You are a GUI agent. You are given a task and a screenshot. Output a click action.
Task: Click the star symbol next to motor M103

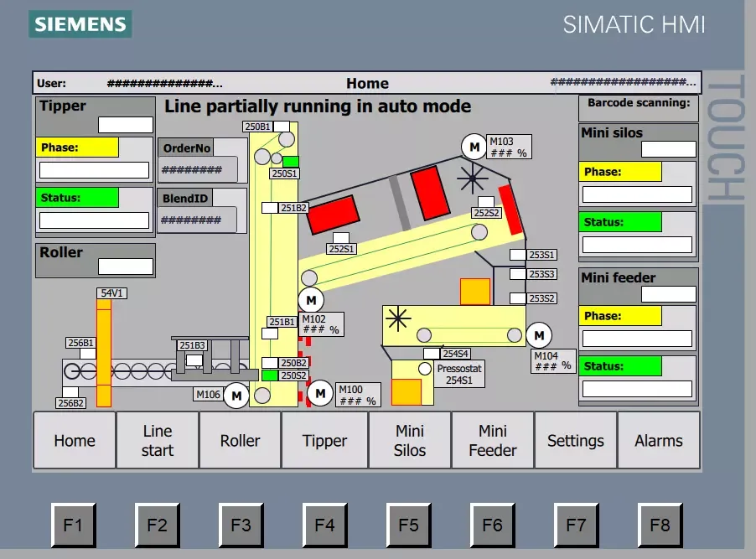[x=474, y=179]
